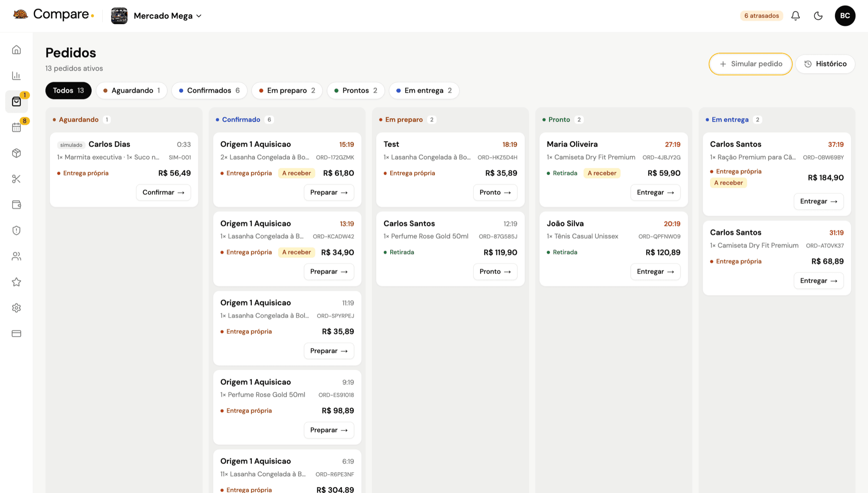Click Entregar for Maria Oliveira
Viewport: 868px width, 493px height.
(655, 193)
